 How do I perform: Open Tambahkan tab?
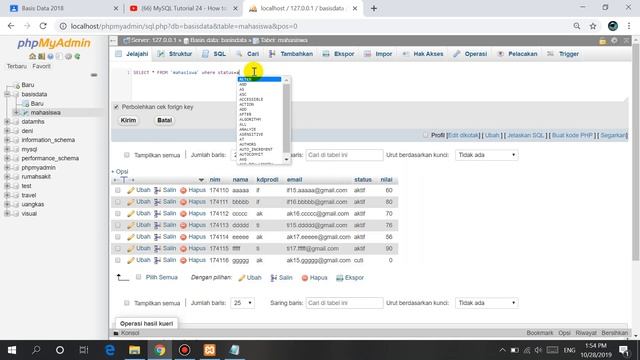pos(291,54)
